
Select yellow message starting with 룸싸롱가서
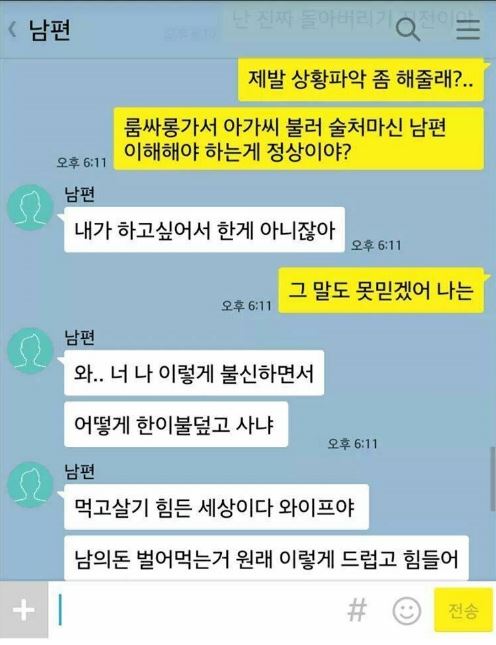click(298, 139)
